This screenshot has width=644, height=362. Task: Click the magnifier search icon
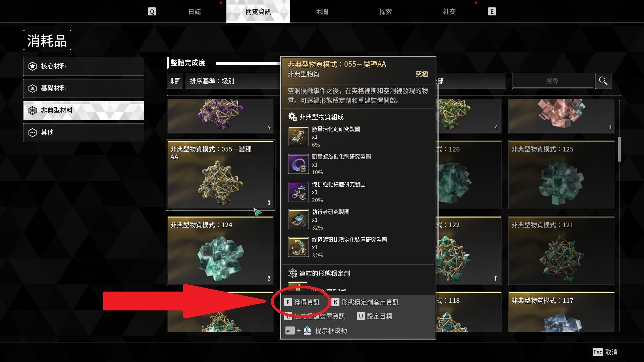click(x=603, y=81)
